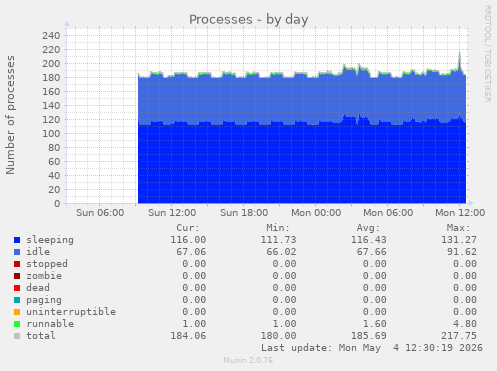Viewport: 497px width, 371px height.
Task: Click the 60 y-axis tick label
Action: 54,162
